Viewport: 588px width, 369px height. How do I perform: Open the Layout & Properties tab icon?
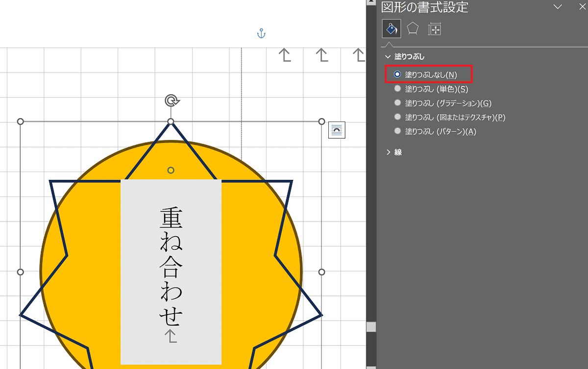[x=434, y=29]
